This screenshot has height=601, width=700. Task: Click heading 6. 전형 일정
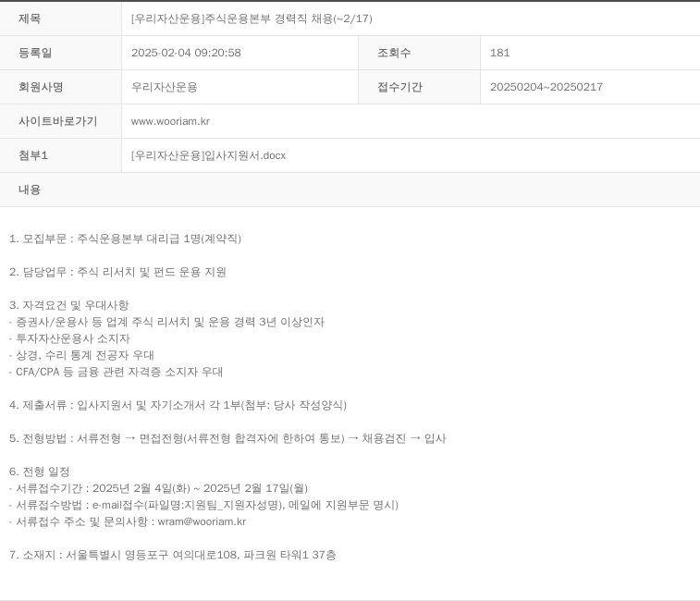[x=39, y=472]
